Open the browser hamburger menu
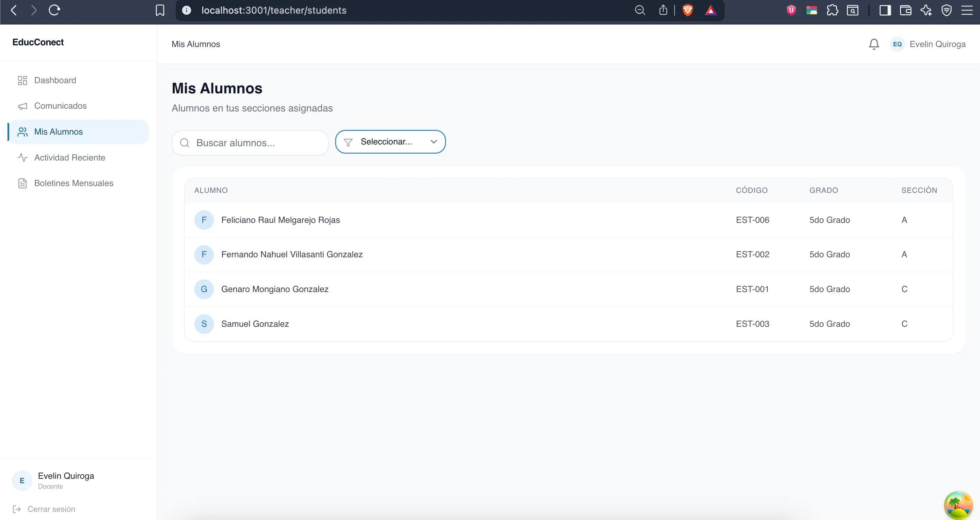Image resolution: width=980 pixels, height=520 pixels. coord(967,10)
